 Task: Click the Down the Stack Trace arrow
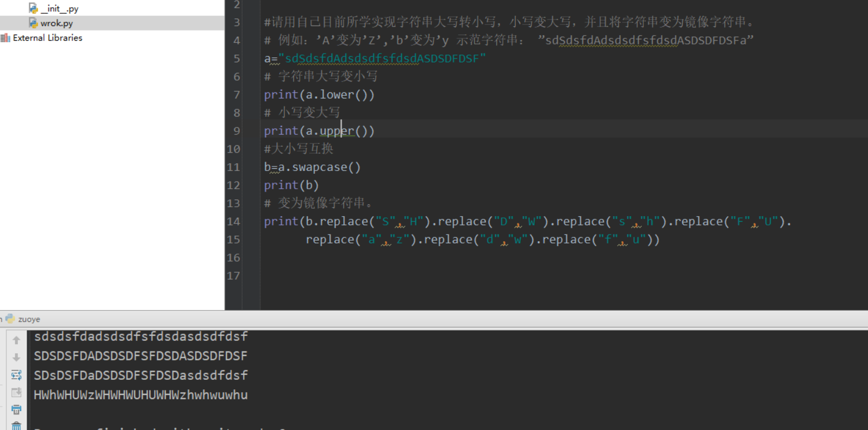(16, 357)
